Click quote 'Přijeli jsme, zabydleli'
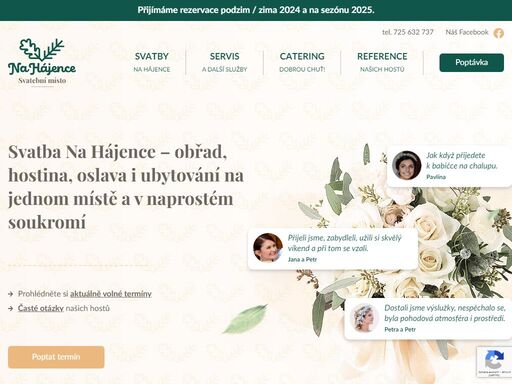 pos(345,243)
